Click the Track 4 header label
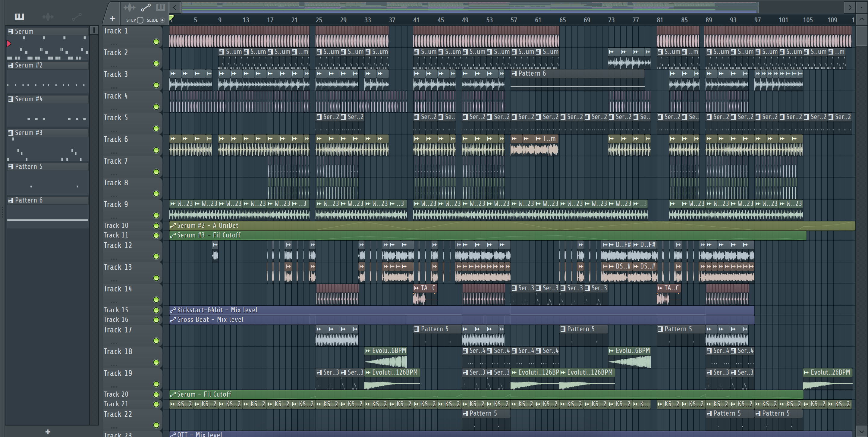The height and width of the screenshot is (437, 868). [x=115, y=96]
